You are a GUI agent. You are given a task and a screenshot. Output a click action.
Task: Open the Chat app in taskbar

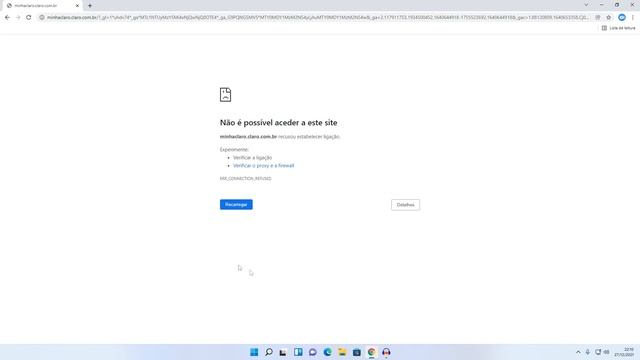pyautogui.click(x=313, y=352)
